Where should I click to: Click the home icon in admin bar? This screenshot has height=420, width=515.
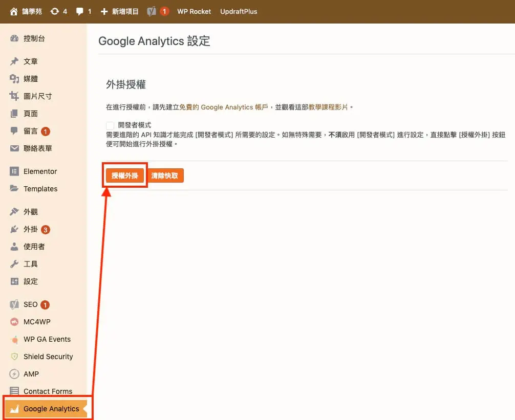[x=13, y=12]
